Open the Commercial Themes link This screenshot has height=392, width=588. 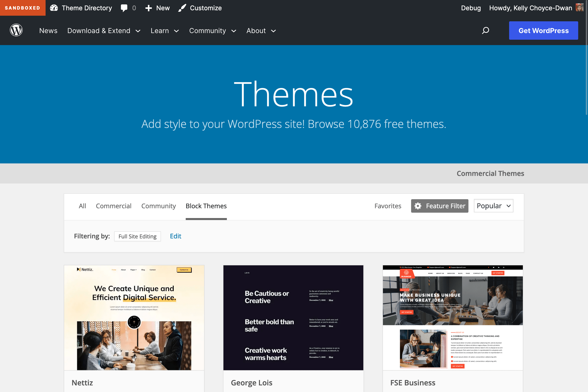tap(490, 173)
